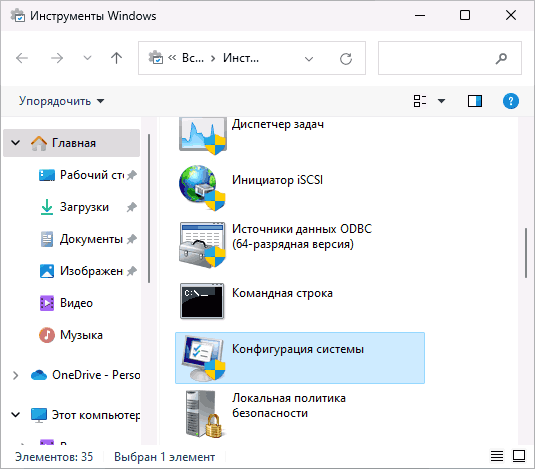
Task: Click the pin next to Загрузки
Action: click(132, 207)
